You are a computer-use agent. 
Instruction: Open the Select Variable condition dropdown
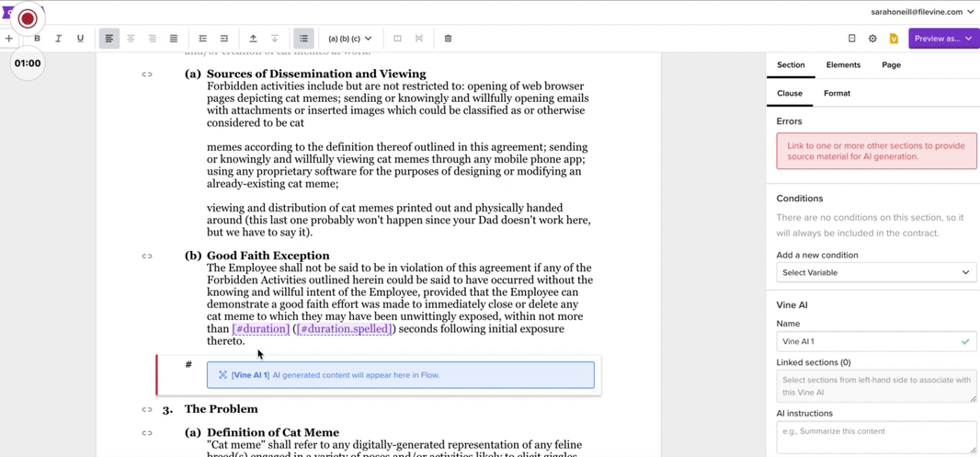[875, 272]
